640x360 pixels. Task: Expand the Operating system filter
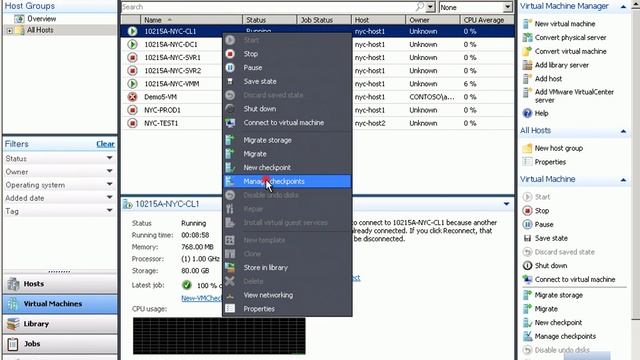click(x=109, y=184)
